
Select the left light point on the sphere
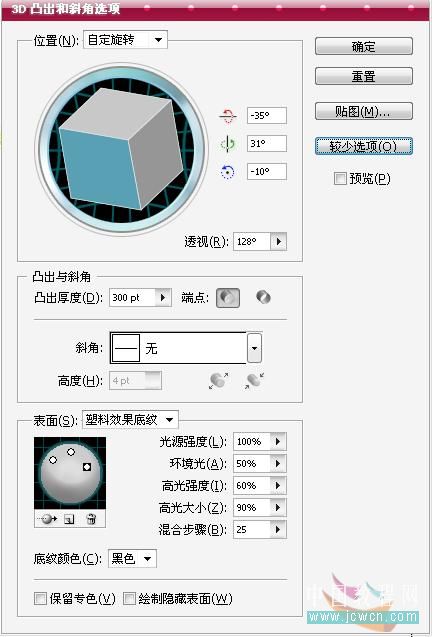pyautogui.click(x=53, y=460)
